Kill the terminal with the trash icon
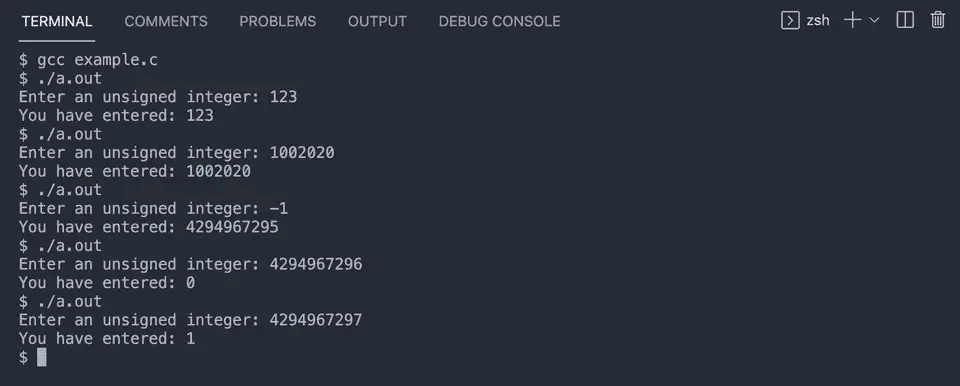The image size is (960, 386). 937,20
